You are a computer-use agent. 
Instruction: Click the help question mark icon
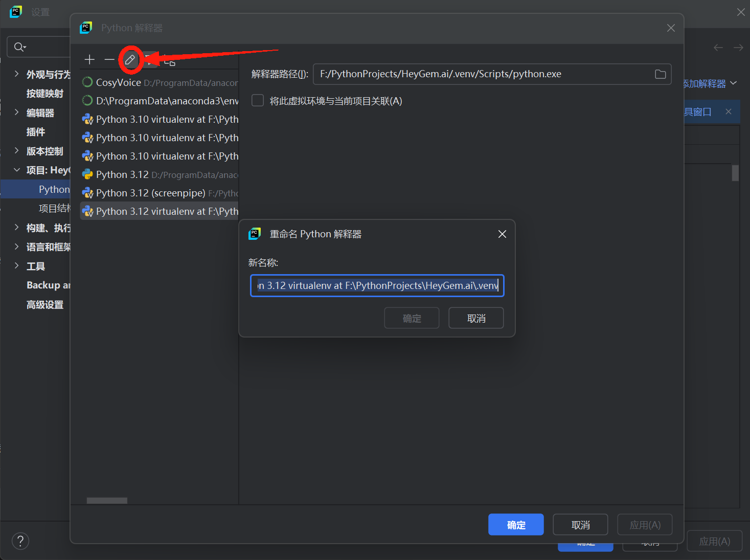pos(20,541)
